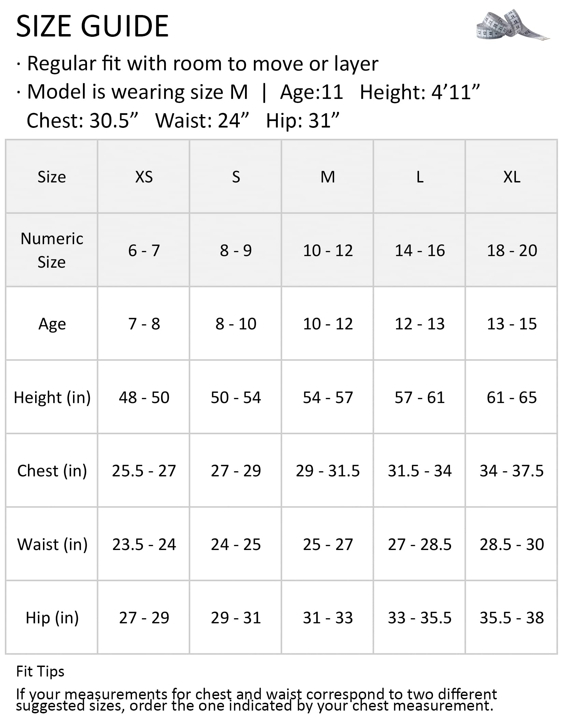Screen dimensions: 563x728
Task: Select the M size column header
Action: pos(328,177)
